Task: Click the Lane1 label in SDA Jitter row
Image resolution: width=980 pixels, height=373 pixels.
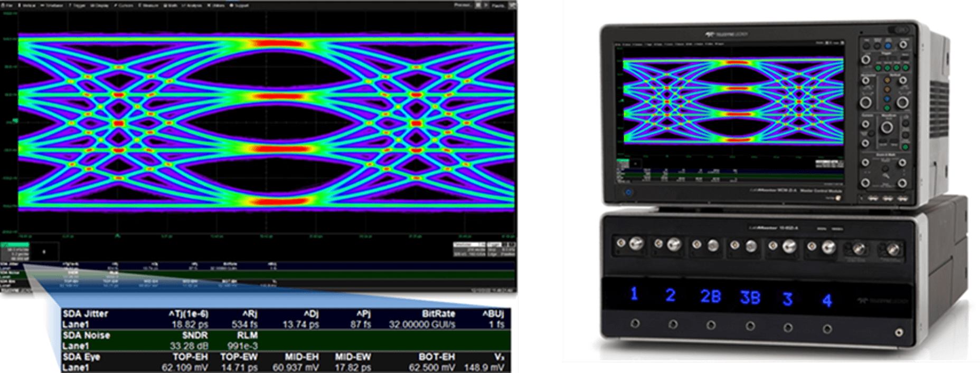Action: [76, 324]
